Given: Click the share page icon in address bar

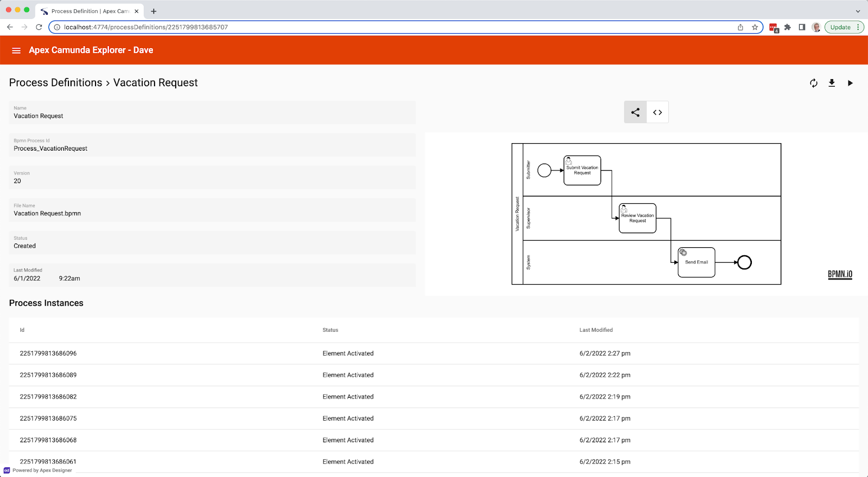Looking at the screenshot, I should point(741,27).
